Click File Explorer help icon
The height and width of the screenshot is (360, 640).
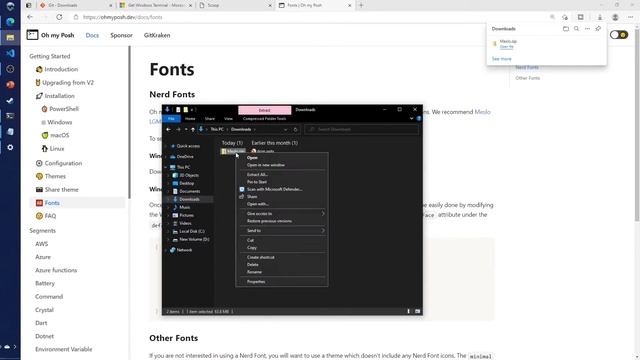[418, 118]
